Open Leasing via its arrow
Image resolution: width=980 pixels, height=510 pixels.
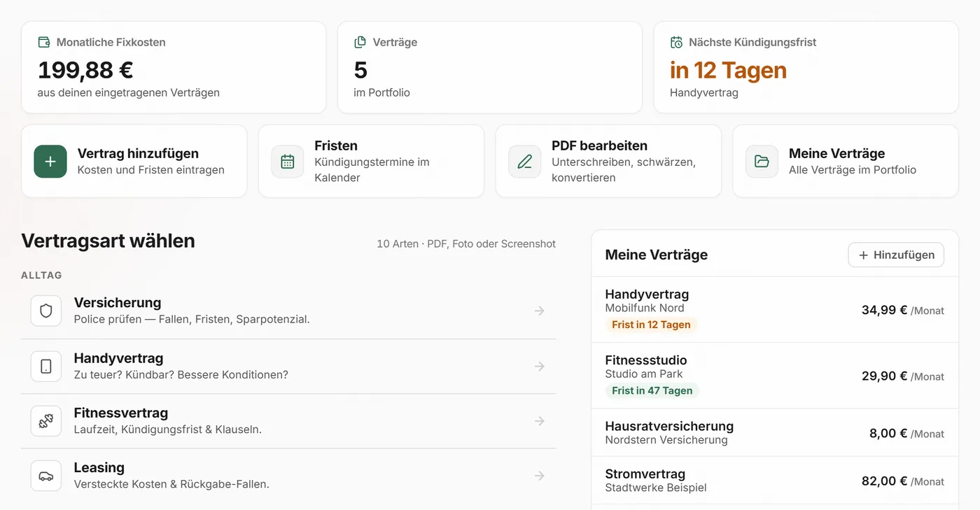pos(540,476)
